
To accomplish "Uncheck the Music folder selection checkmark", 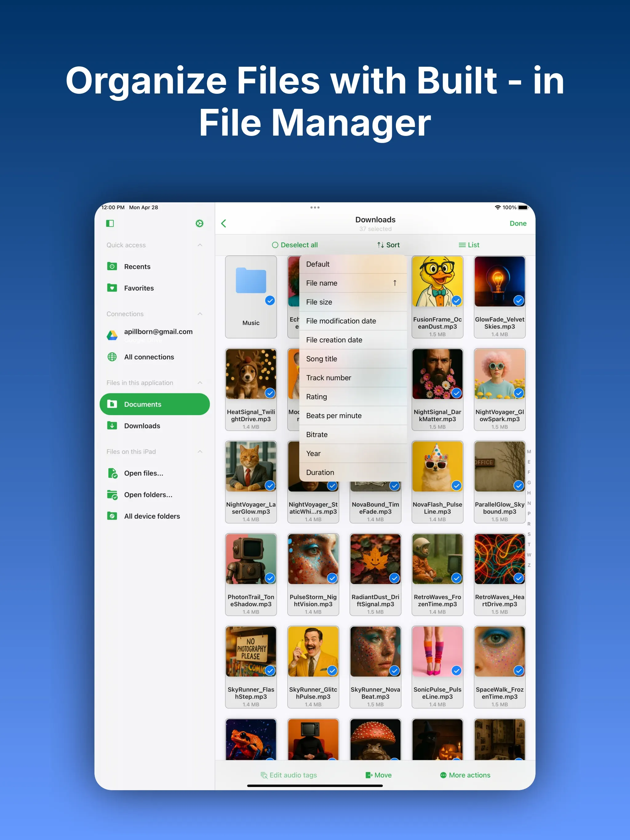I will coord(270,300).
